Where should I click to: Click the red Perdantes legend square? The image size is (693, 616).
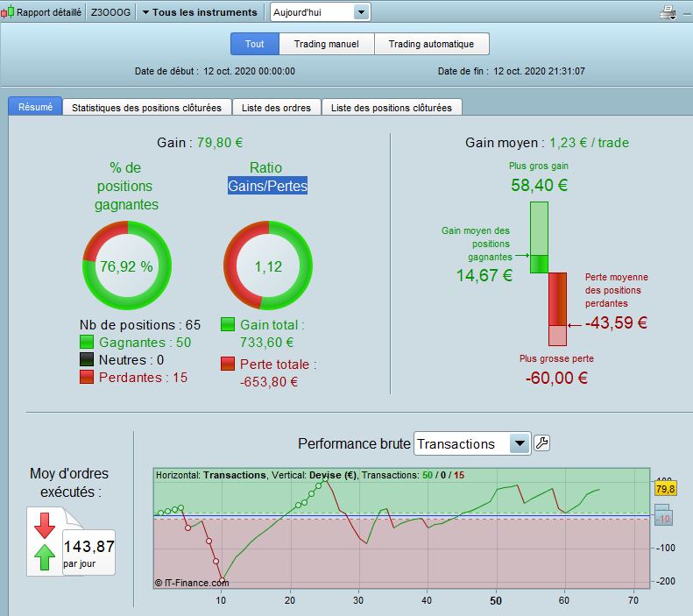coord(87,377)
